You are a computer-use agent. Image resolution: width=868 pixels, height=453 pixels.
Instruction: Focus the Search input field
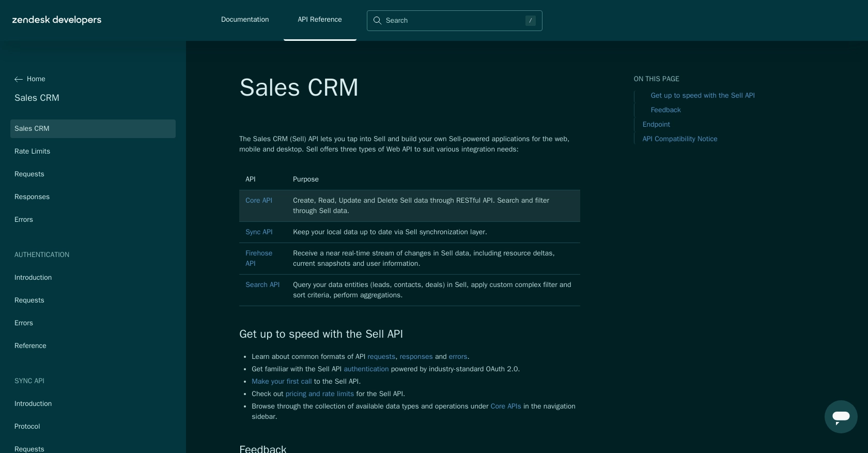click(455, 21)
